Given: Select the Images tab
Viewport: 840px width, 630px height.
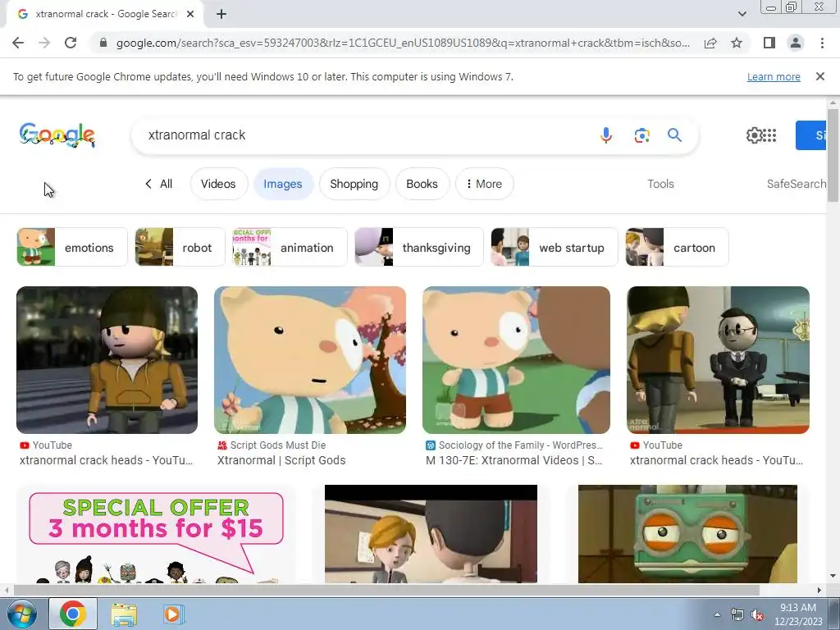Looking at the screenshot, I should pyautogui.click(x=282, y=184).
